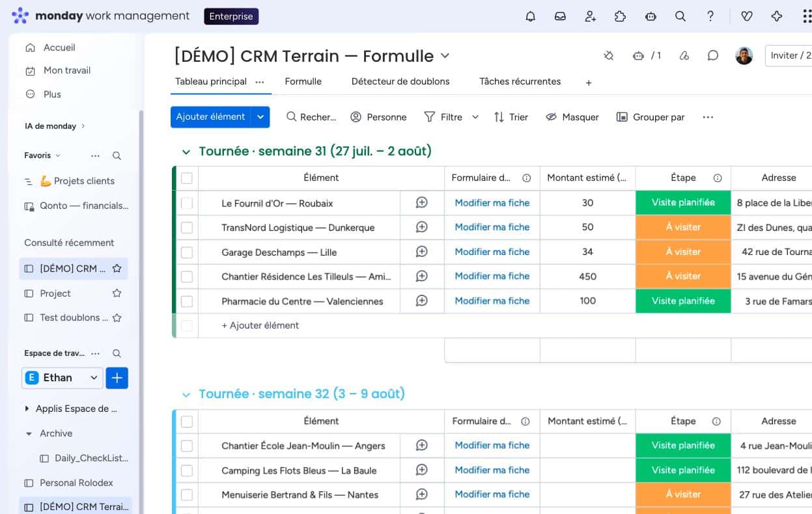
Task: Expand Applis Espace de travail tree
Action: pyautogui.click(x=27, y=409)
